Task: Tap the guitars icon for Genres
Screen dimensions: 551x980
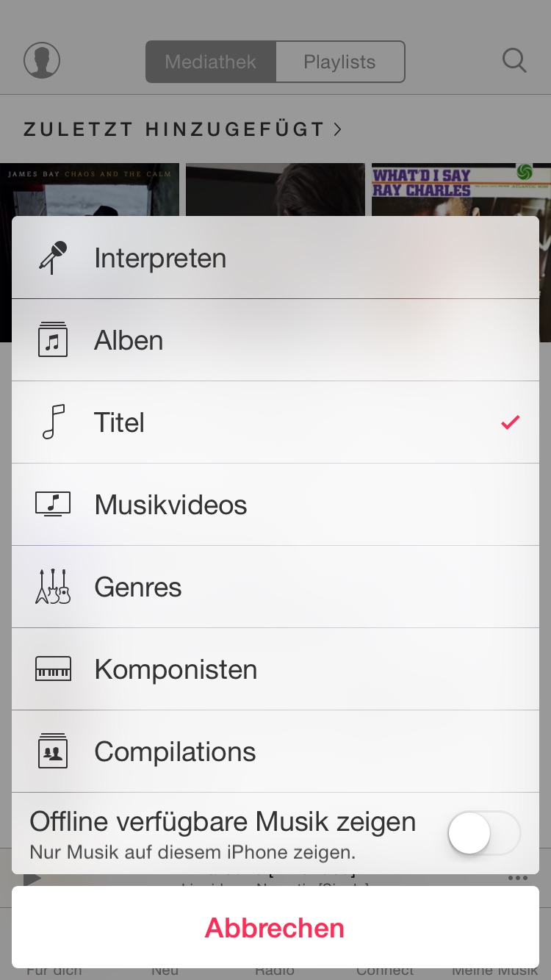Action: point(53,587)
